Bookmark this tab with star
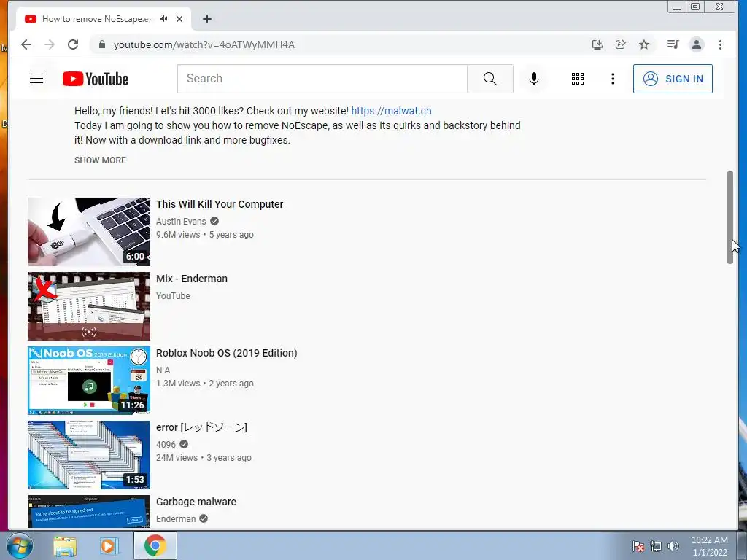The height and width of the screenshot is (560, 747). pyautogui.click(x=644, y=44)
